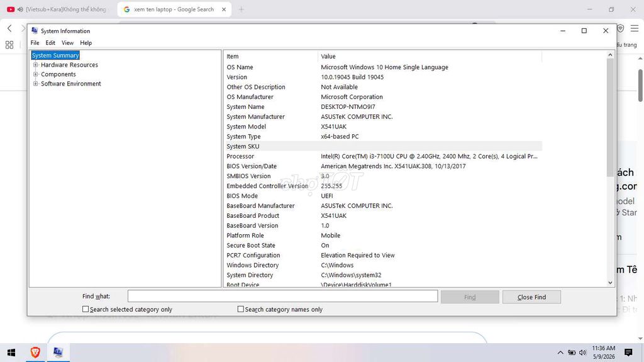
Task: Select the Processor row
Action: click(x=383, y=156)
